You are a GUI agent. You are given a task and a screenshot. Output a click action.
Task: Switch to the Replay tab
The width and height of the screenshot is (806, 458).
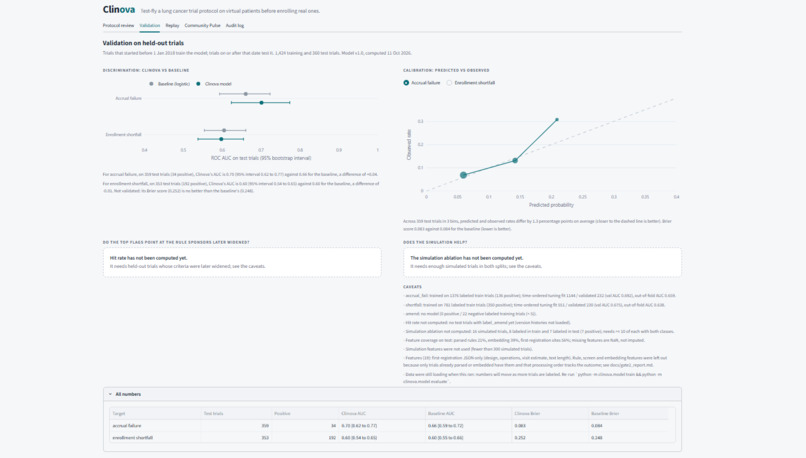[172, 25]
